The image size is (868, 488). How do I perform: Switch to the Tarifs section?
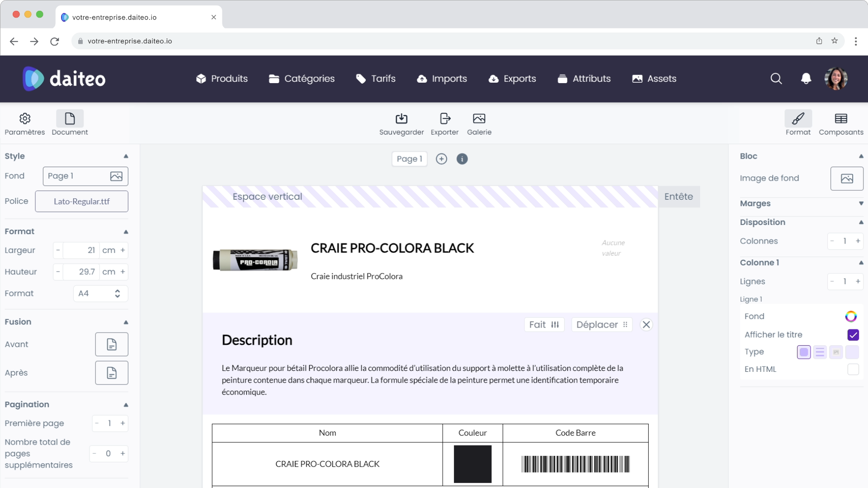(x=376, y=78)
